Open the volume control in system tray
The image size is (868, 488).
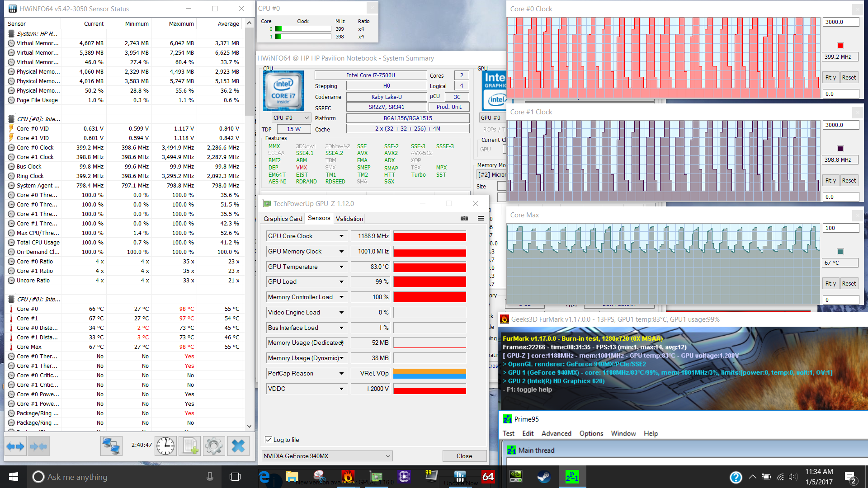click(793, 477)
